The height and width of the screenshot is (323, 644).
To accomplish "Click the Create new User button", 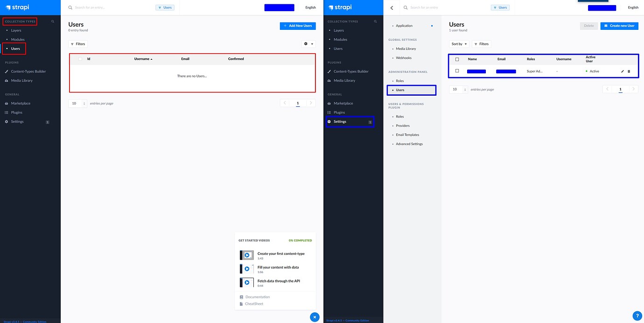I will pos(619,26).
